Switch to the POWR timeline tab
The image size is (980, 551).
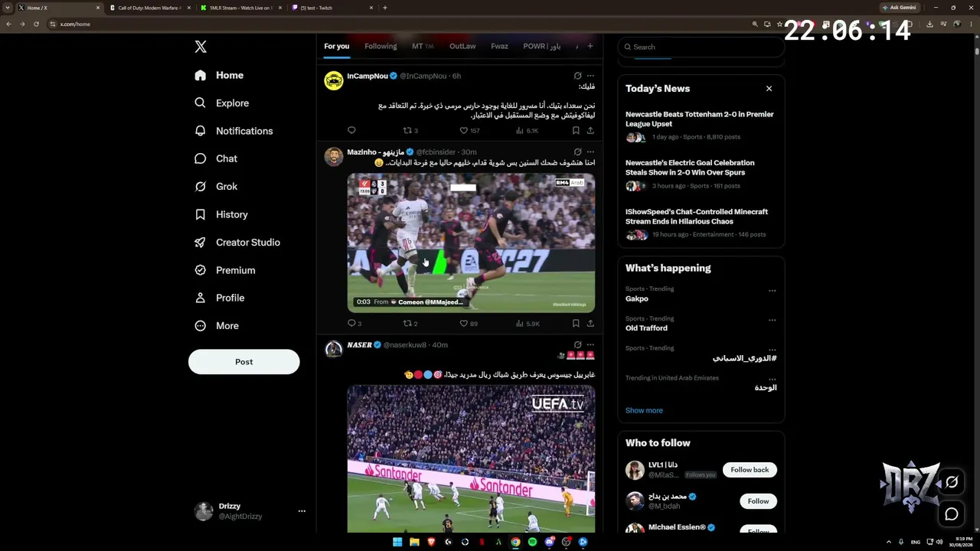(542, 47)
